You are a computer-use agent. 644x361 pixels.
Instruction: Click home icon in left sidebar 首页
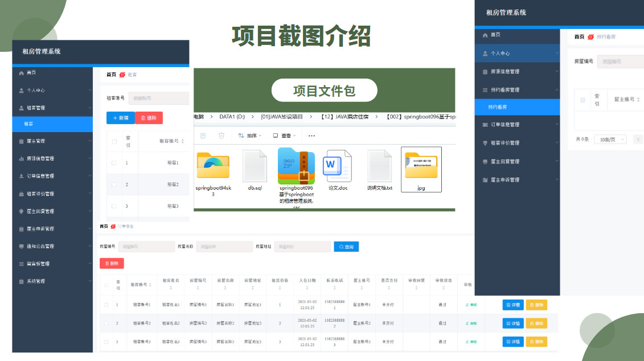[22, 73]
